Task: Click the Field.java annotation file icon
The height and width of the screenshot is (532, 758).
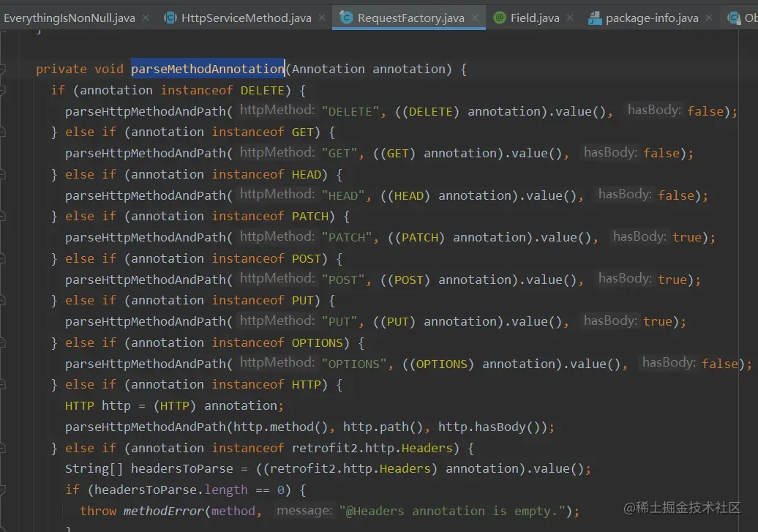Action: click(x=500, y=18)
